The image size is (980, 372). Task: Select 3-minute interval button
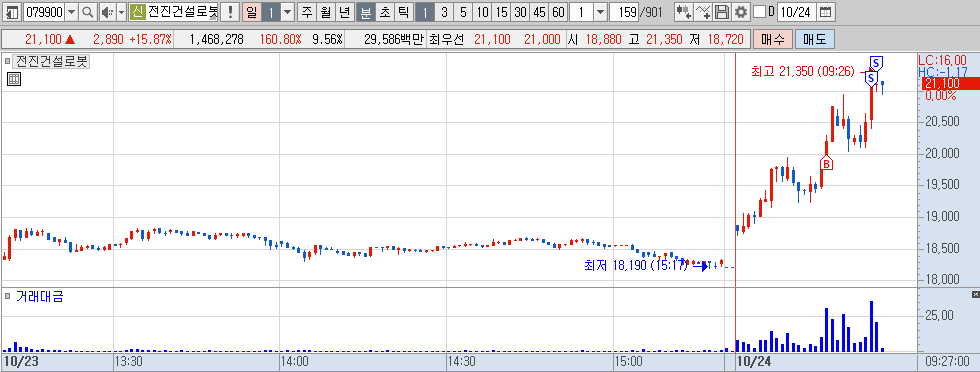(x=444, y=12)
